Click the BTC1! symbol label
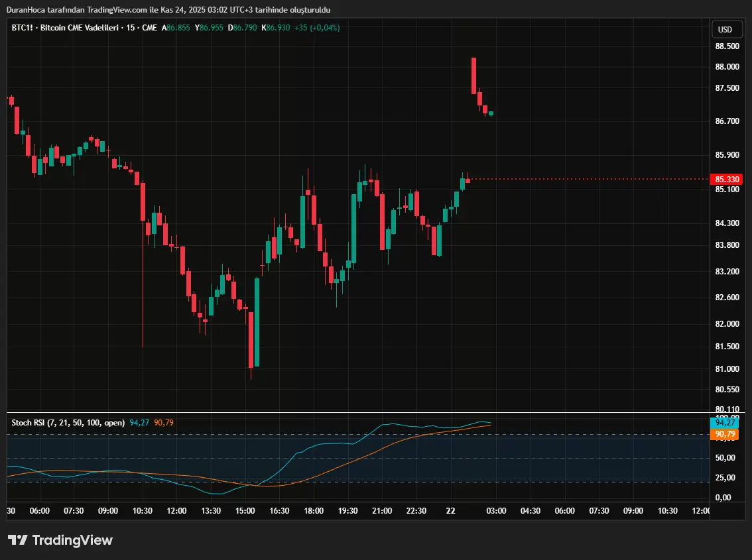The height and width of the screenshot is (560, 752). click(x=23, y=28)
